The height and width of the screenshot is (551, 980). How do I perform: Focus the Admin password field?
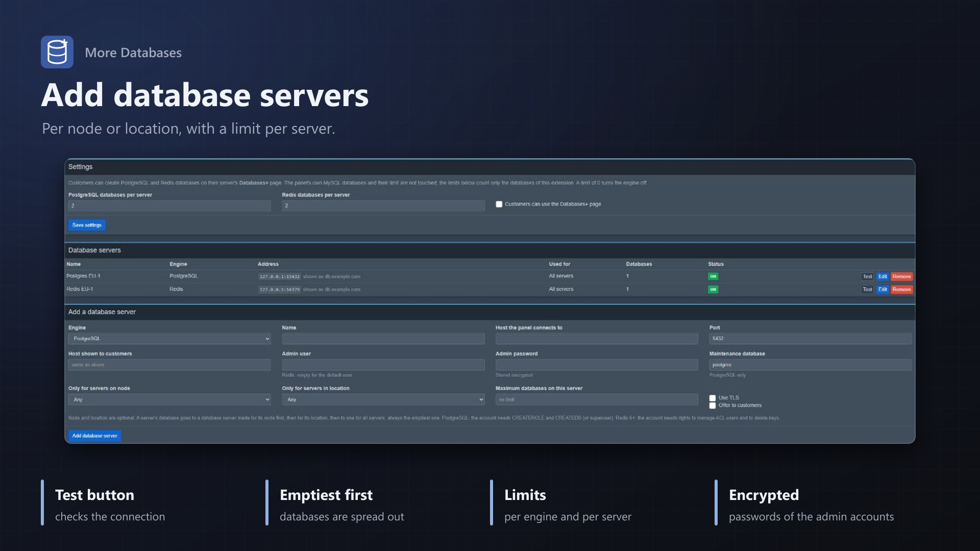pyautogui.click(x=597, y=365)
